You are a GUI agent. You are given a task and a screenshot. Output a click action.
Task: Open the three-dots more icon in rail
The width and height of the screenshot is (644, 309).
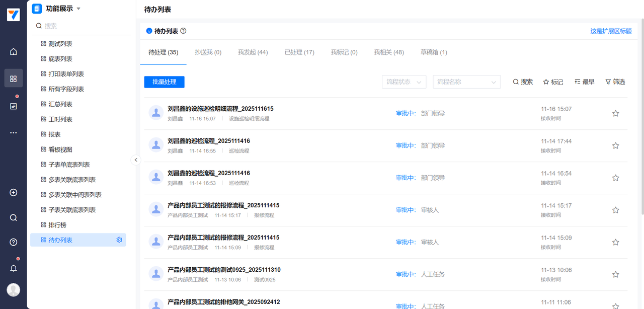14,133
